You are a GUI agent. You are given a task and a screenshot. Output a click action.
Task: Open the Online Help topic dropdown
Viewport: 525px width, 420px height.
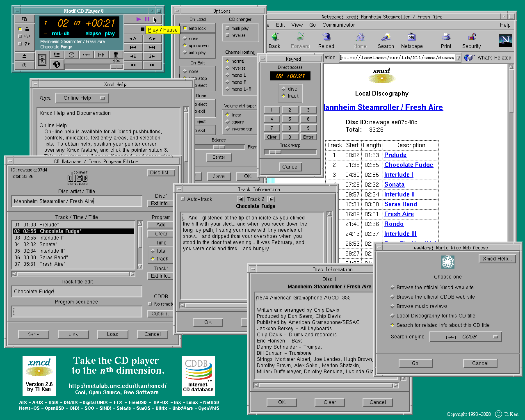click(x=81, y=98)
